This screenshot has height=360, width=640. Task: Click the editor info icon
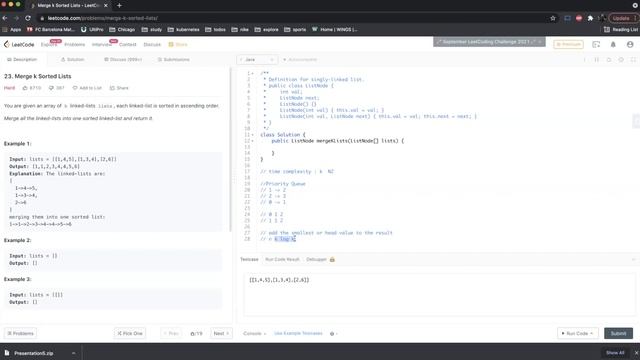(584, 60)
